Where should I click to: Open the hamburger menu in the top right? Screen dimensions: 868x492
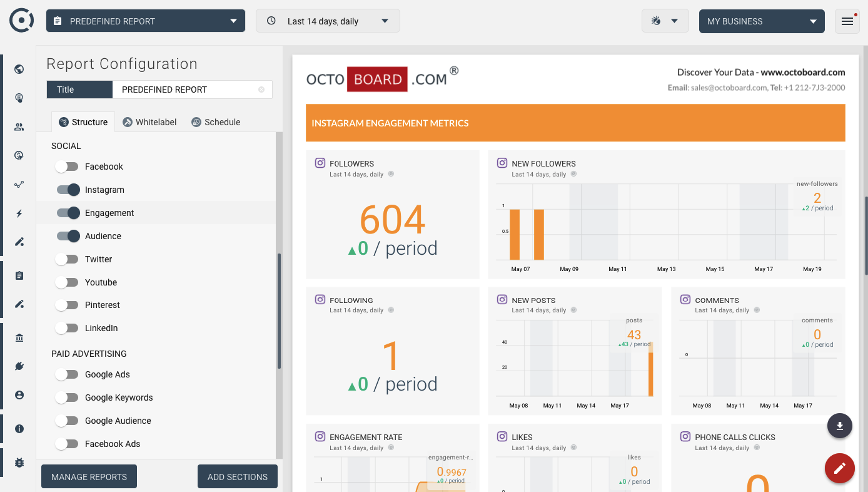pos(847,21)
